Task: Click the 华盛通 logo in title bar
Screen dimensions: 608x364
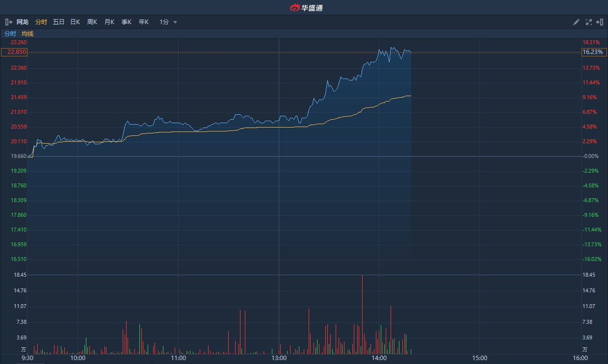Action: pos(306,7)
